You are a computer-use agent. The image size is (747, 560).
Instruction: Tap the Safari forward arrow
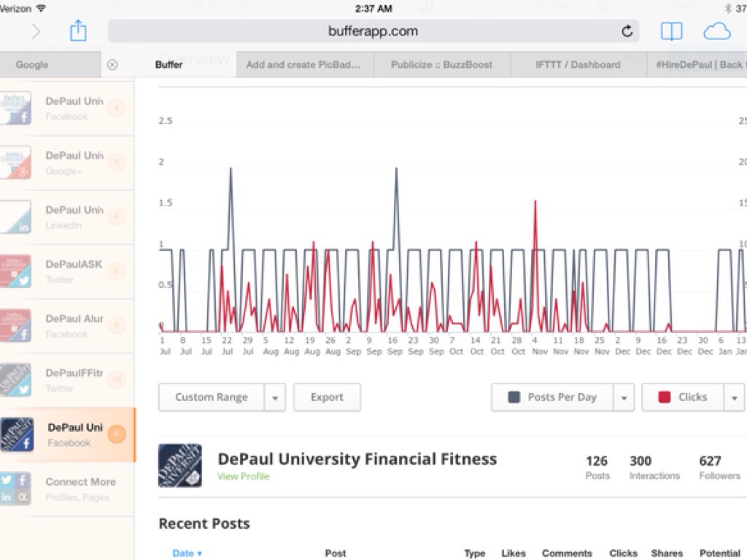pyautogui.click(x=36, y=31)
